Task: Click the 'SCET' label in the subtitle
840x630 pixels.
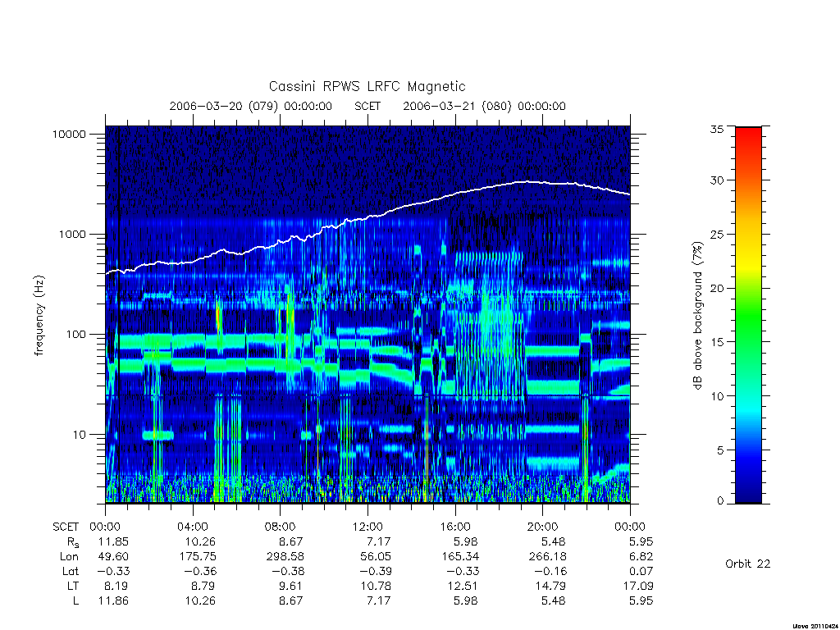Action: [x=367, y=106]
